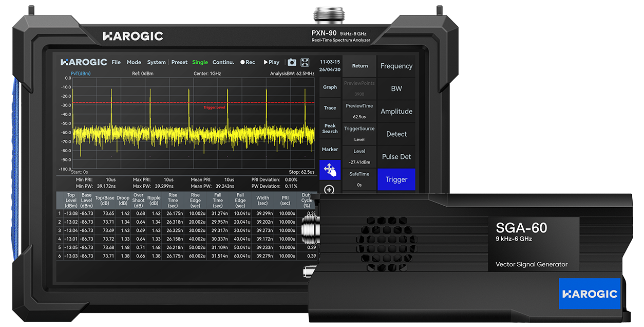Click the 11:03:15 clock display
The image size is (644, 327).
coord(329,62)
